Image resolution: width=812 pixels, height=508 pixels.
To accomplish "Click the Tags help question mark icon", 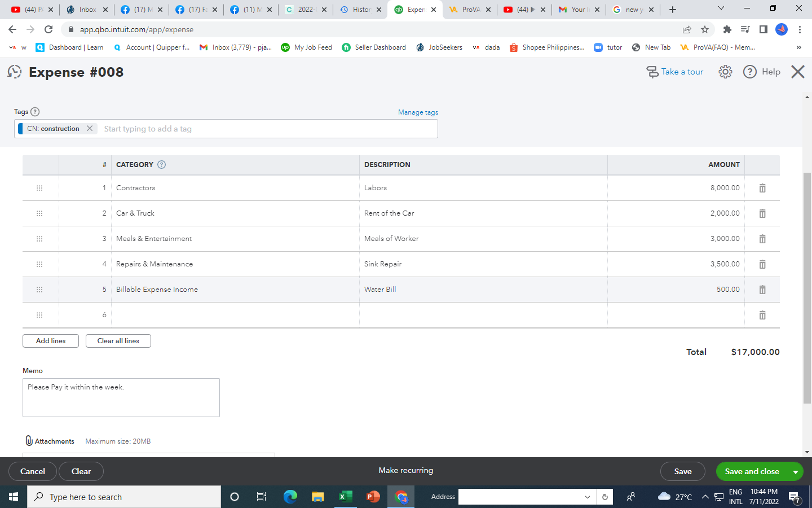I will (35, 112).
